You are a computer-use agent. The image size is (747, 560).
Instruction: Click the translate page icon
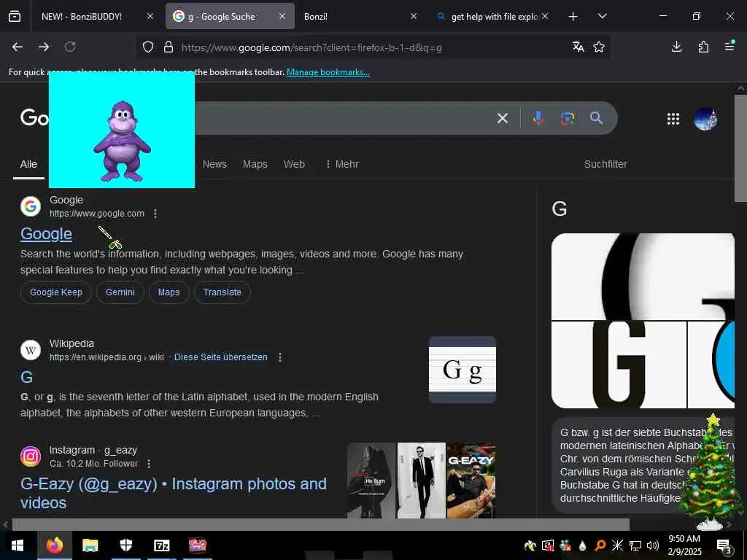578,47
